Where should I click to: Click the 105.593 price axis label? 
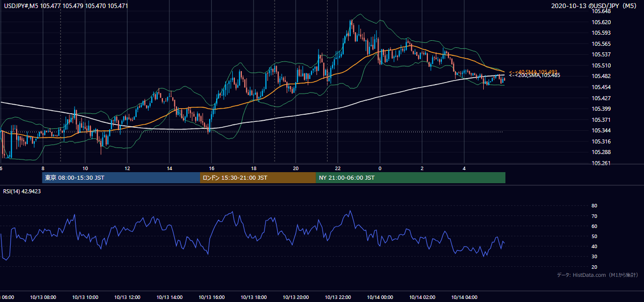(601, 33)
